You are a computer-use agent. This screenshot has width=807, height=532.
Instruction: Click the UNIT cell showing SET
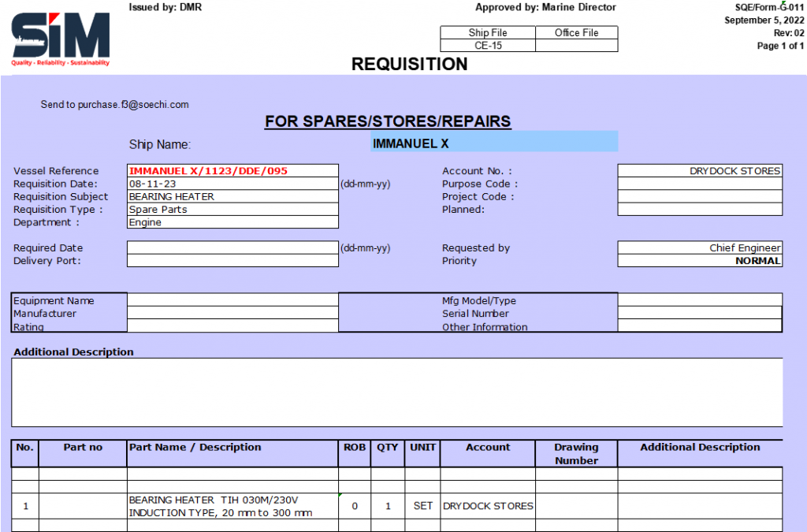(422, 506)
